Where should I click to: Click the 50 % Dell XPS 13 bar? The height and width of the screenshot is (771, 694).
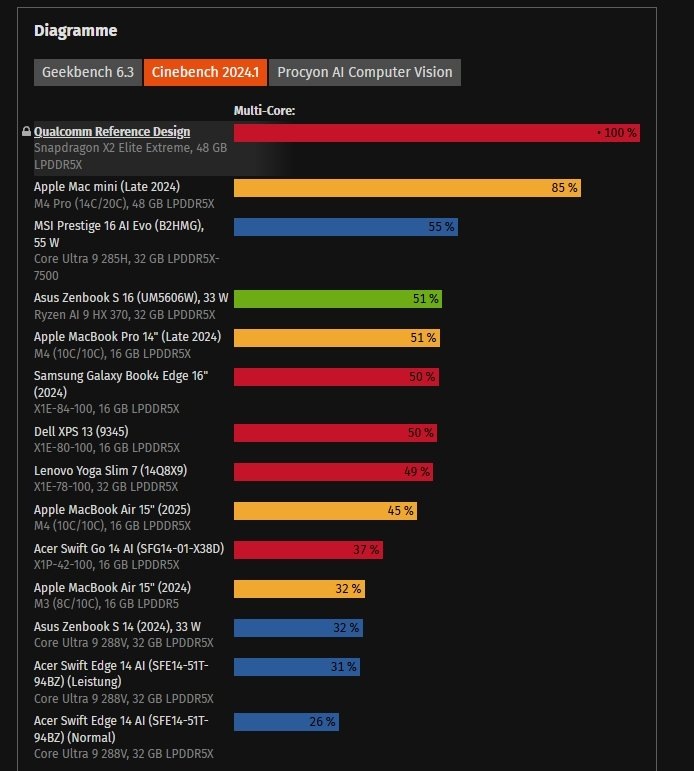point(335,433)
